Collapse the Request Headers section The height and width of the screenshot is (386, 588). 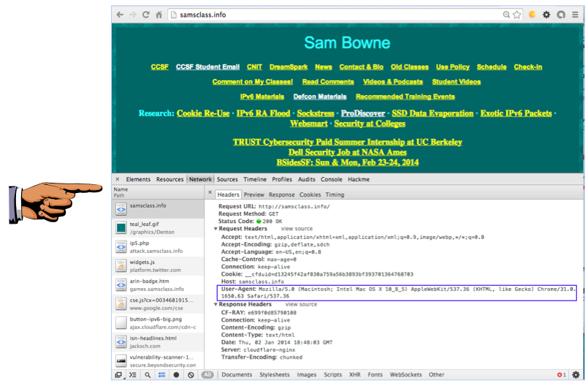215,229
